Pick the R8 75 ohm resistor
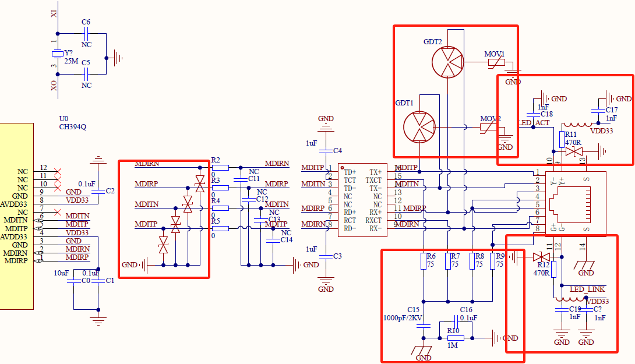The height and width of the screenshot is (364, 635). pyautogui.click(x=472, y=261)
